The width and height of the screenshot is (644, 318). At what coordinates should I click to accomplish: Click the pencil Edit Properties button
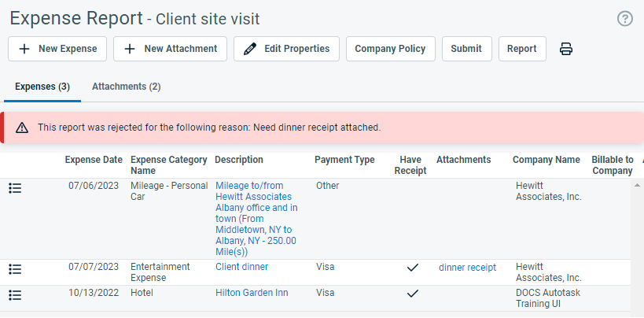287,49
